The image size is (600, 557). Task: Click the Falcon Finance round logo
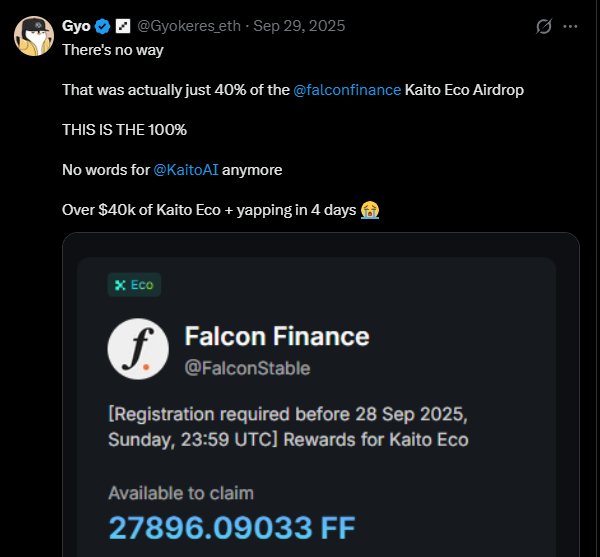(x=137, y=349)
